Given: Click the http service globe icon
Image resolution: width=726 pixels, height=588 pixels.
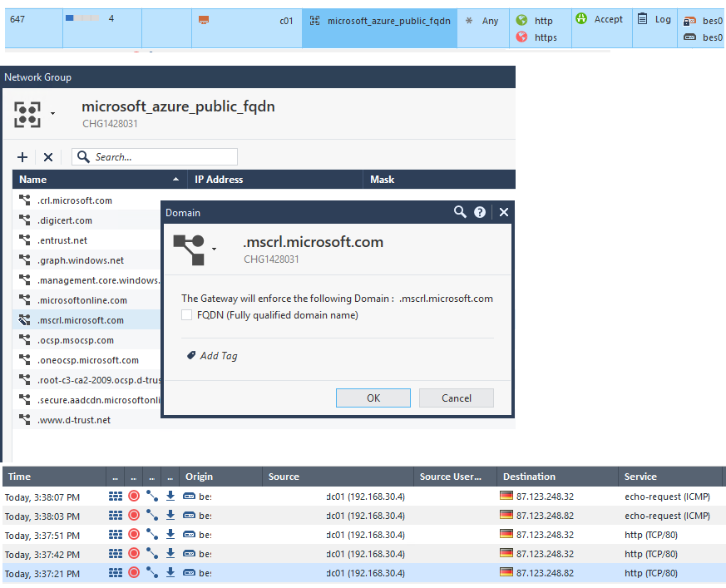Looking at the screenshot, I should coord(521,20).
